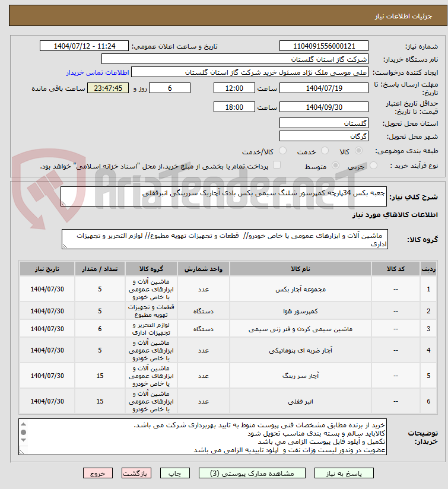Click group قطعات و تجهیزات تهویه مطبوع cell
448x489 pixels.
click(151, 311)
